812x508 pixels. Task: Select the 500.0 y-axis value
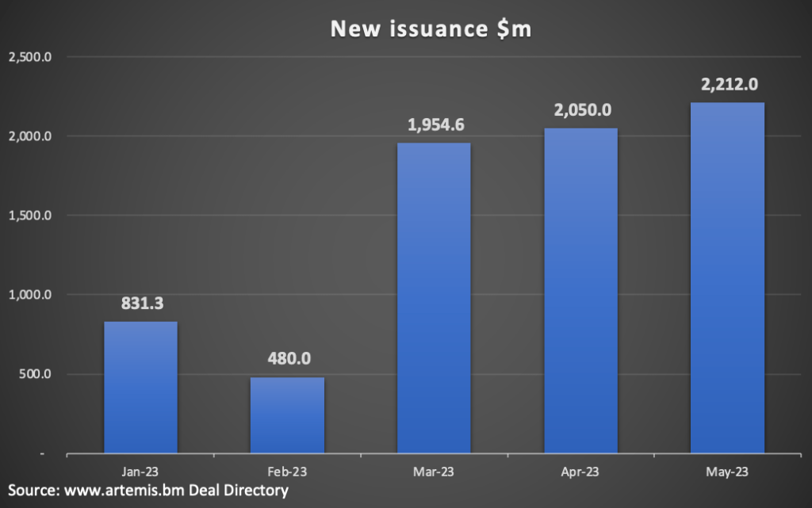click(35, 374)
